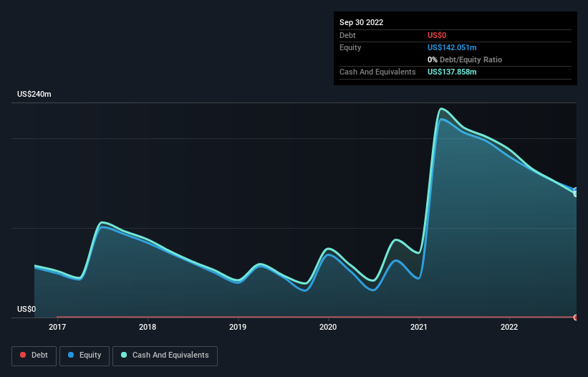Toggle the Debt series in the legend
The height and width of the screenshot is (377, 588).
click(34, 355)
